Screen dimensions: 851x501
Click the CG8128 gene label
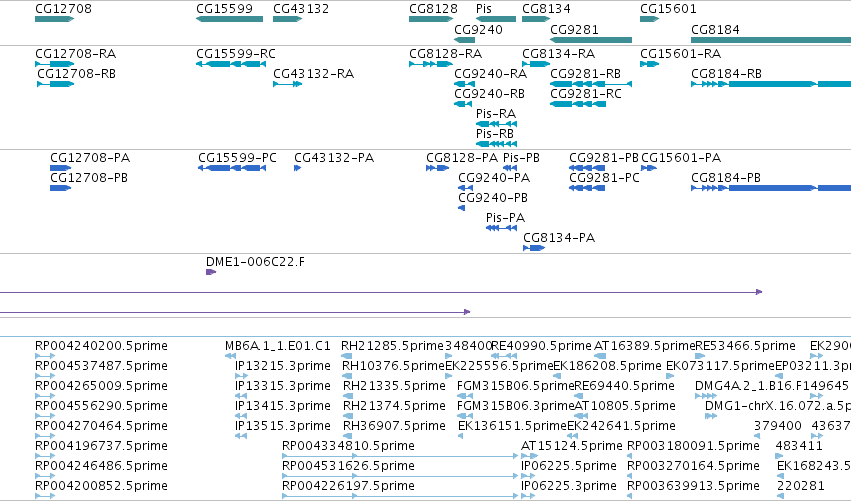tap(433, 9)
